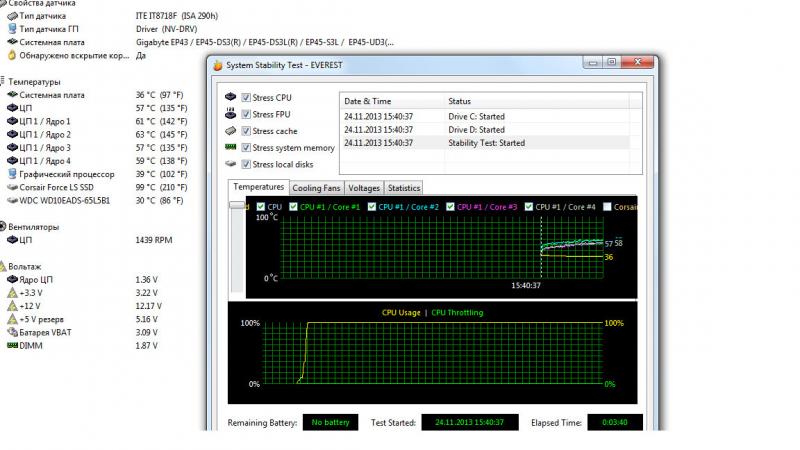Image resolution: width=800 pixels, height=450 pixels.
Task: Click the DIMM memory icon
Action: tap(12, 345)
